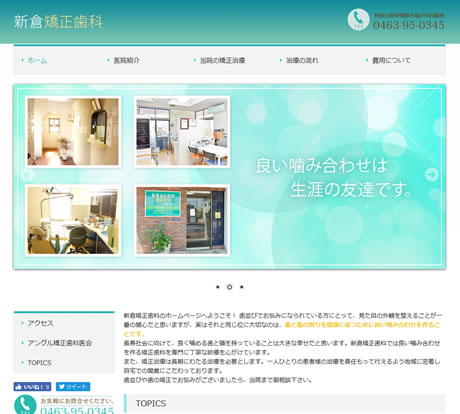
Task: Click the Facebook いいね！ button
Action: [32, 387]
